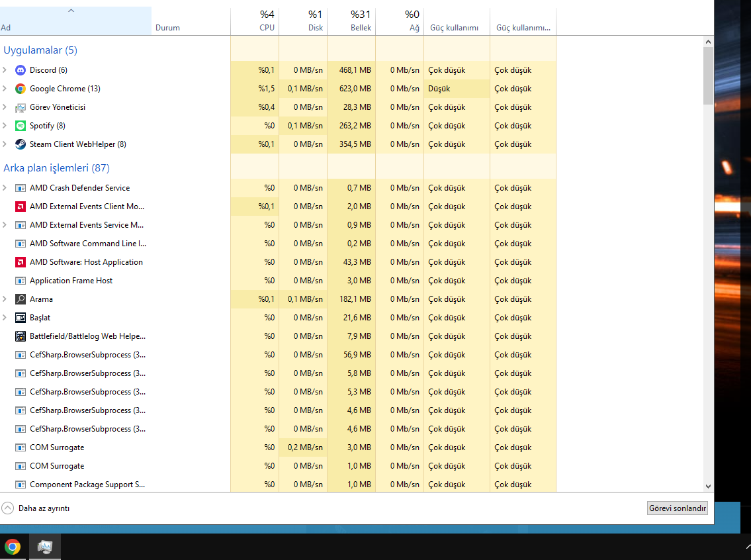751x560 pixels.
Task: Select the Uygulamalar (5) group heading
Action: point(40,50)
